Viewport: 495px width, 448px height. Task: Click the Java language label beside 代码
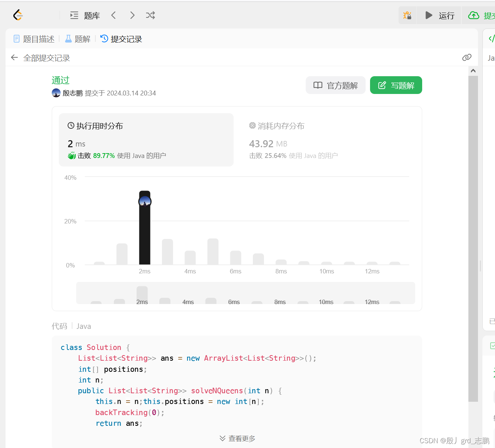pyautogui.click(x=84, y=326)
